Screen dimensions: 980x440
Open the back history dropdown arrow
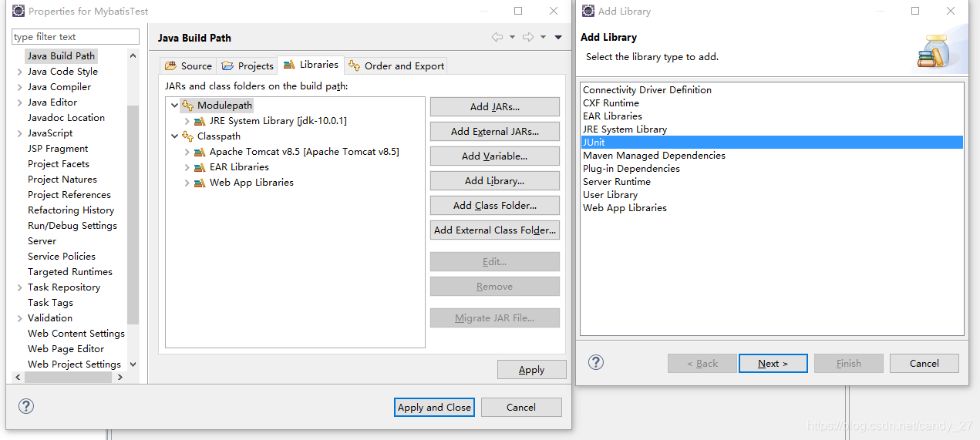point(512,37)
